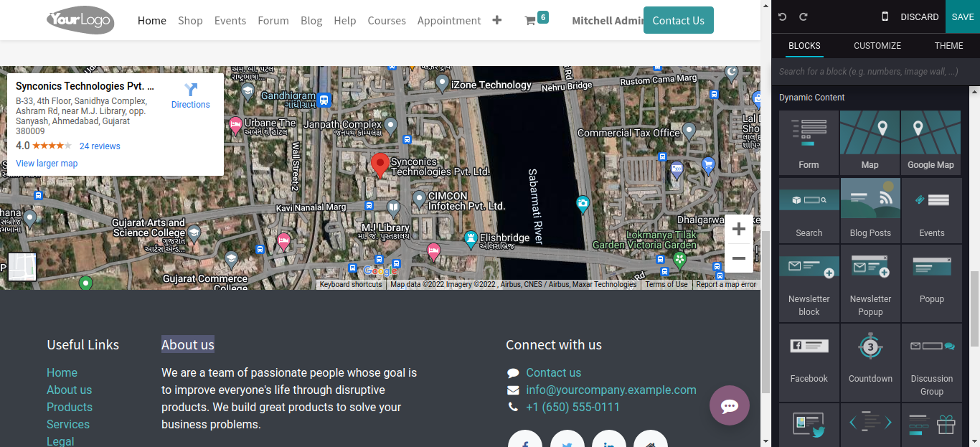
Task: Discard the website changes
Action: [x=920, y=17]
